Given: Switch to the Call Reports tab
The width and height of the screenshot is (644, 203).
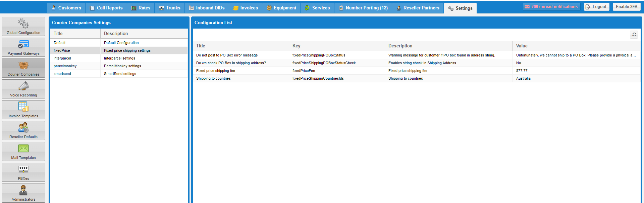Looking at the screenshot, I should (x=106, y=8).
